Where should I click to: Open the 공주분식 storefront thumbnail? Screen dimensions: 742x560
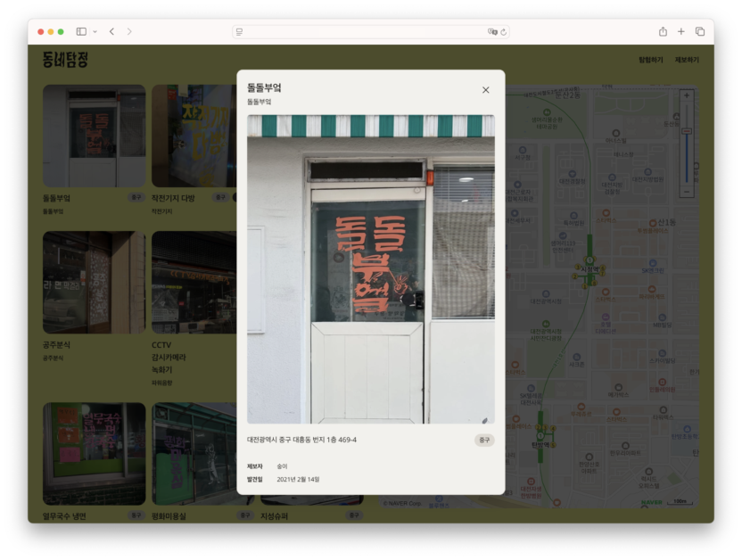pyautogui.click(x=94, y=283)
